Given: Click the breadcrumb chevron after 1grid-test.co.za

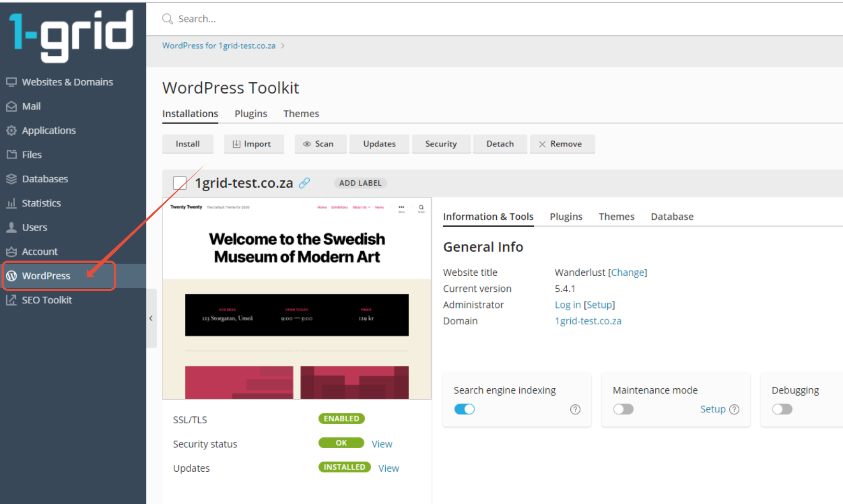Looking at the screenshot, I should point(283,46).
